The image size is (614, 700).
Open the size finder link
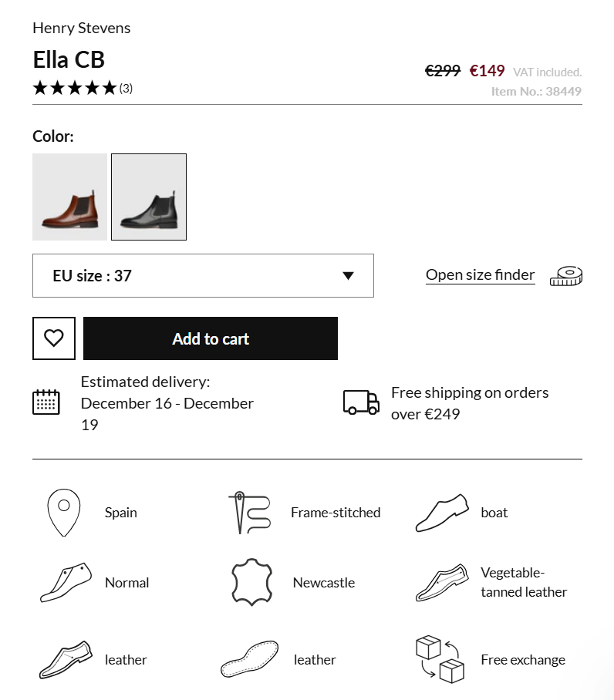point(480,274)
